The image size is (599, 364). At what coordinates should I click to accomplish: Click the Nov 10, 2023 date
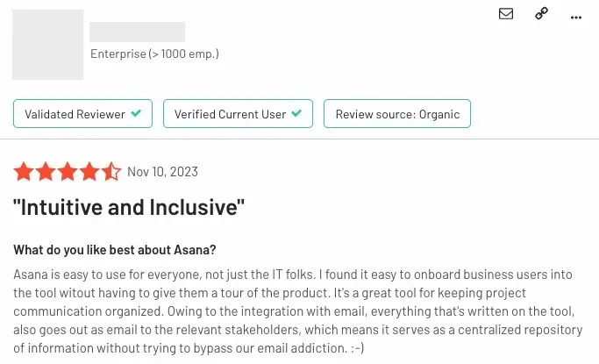tap(162, 172)
